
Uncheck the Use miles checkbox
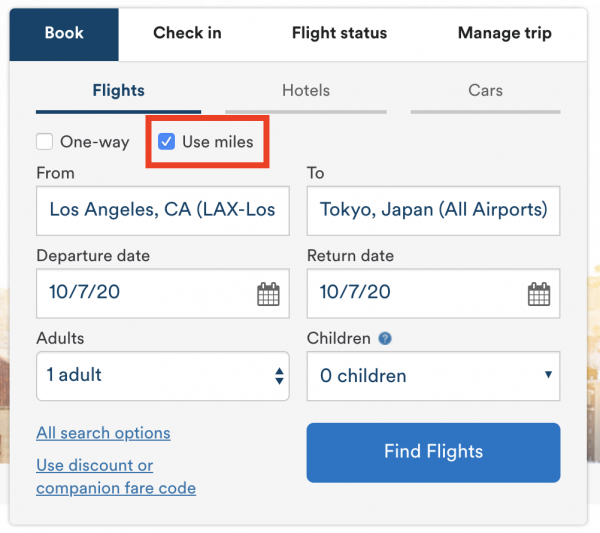click(167, 142)
